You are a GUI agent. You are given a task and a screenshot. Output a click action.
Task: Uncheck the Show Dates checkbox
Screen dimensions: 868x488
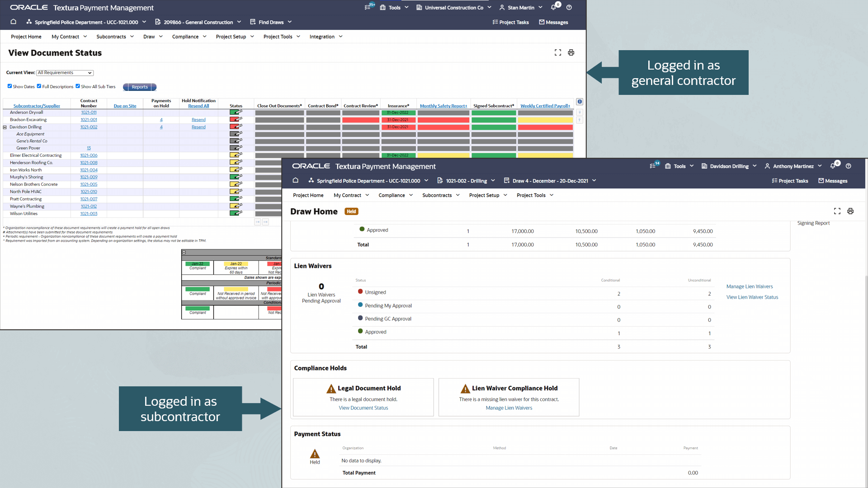[9, 86]
